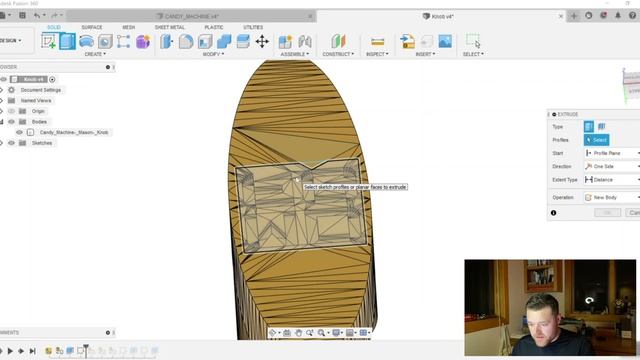Open the Create dropdown menu

[x=95, y=54]
